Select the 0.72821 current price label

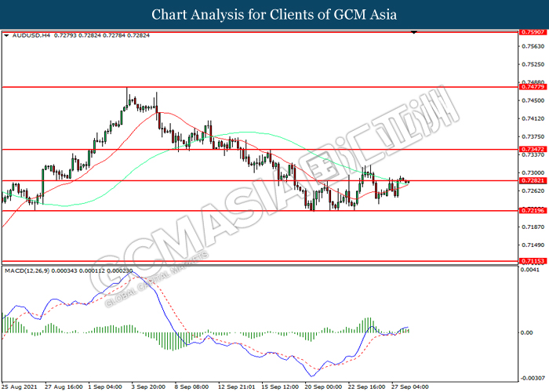click(533, 180)
